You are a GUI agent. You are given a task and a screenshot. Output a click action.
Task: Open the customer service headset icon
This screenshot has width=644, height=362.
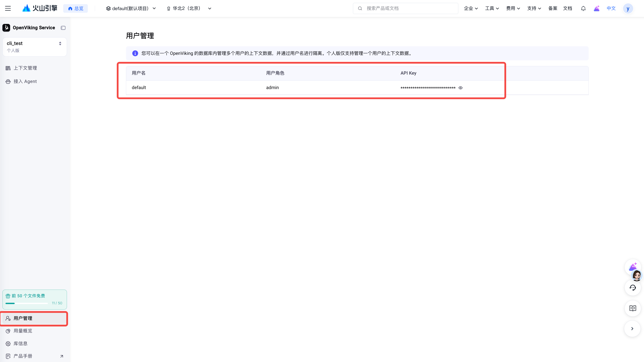tap(633, 288)
